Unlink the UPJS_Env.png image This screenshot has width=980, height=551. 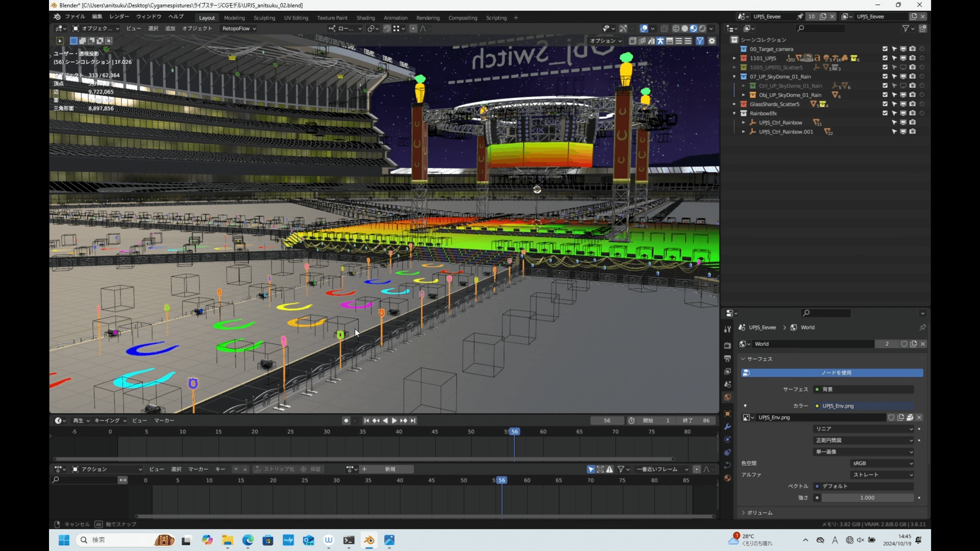pyautogui.click(x=919, y=417)
